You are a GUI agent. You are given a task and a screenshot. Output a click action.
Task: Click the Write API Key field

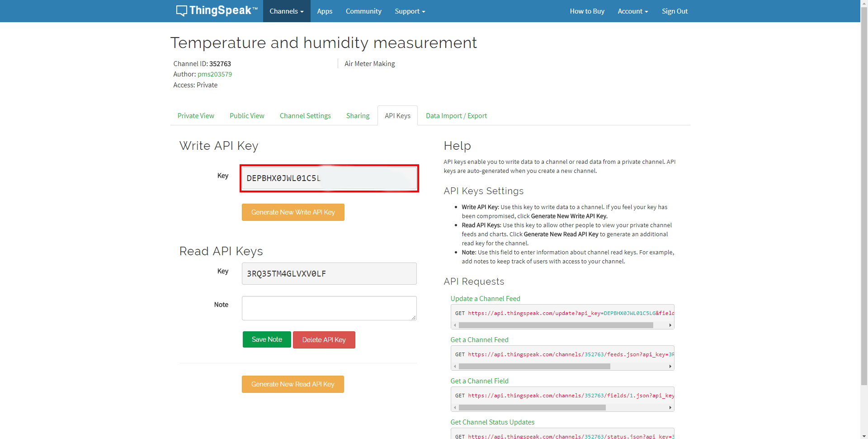tap(329, 178)
